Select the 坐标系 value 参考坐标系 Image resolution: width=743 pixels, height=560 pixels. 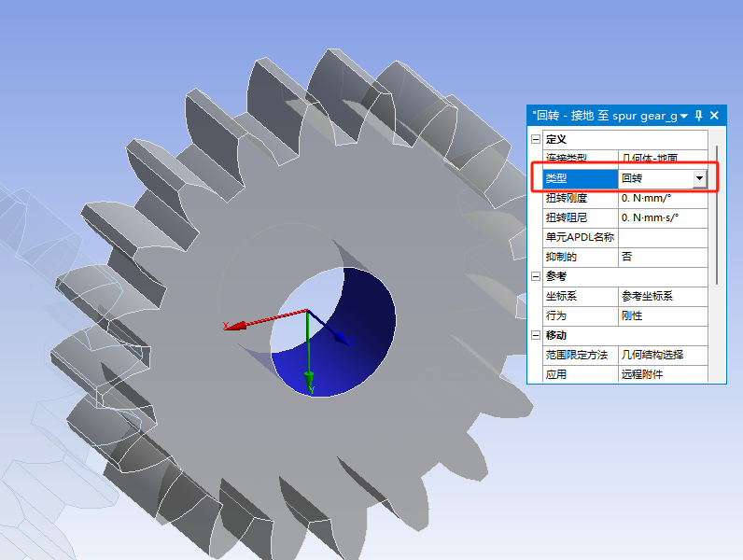pyautogui.click(x=663, y=296)
